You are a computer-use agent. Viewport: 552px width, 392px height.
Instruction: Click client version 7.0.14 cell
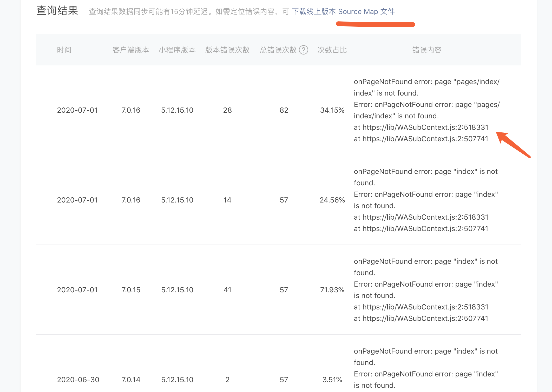tap(131, 380)
